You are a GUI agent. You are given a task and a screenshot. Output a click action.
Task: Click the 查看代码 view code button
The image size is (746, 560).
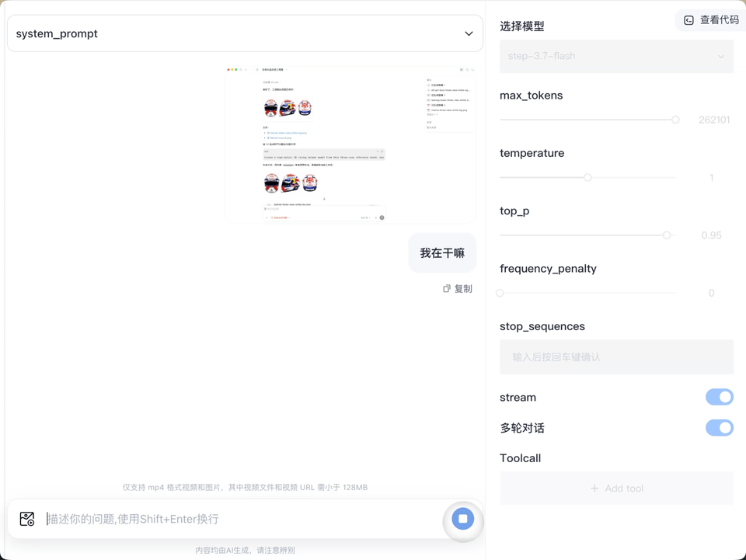tap(711, 20)
